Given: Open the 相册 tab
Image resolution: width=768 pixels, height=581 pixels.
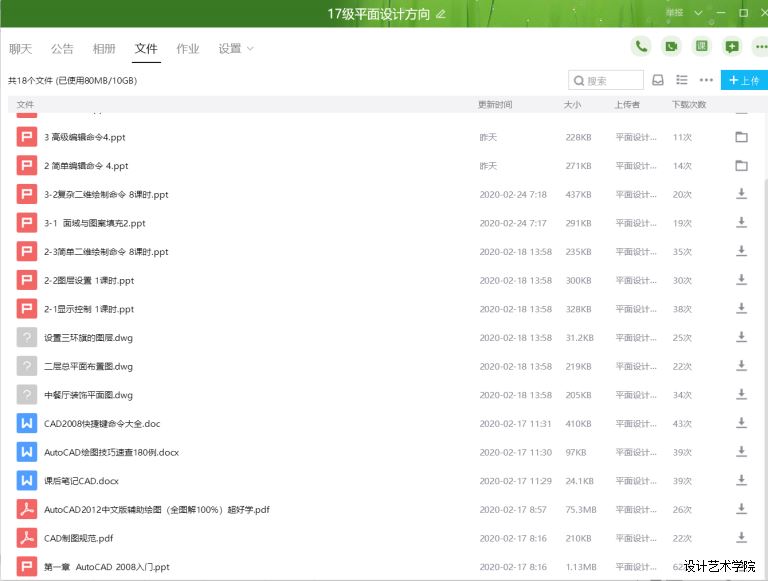Looking at the screenshot, I should click(x=104, y=48).
